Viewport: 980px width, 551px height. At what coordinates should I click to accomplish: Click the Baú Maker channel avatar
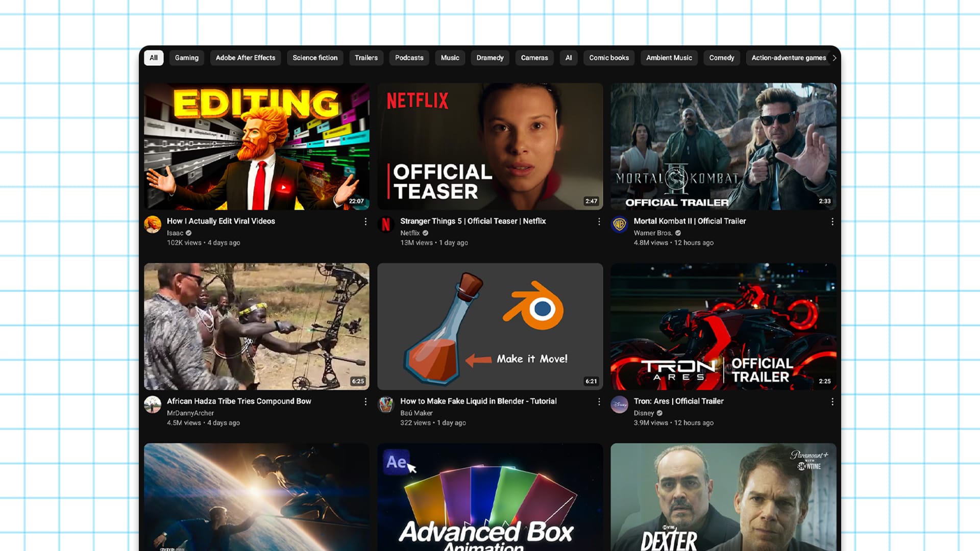tap(386, 405)
